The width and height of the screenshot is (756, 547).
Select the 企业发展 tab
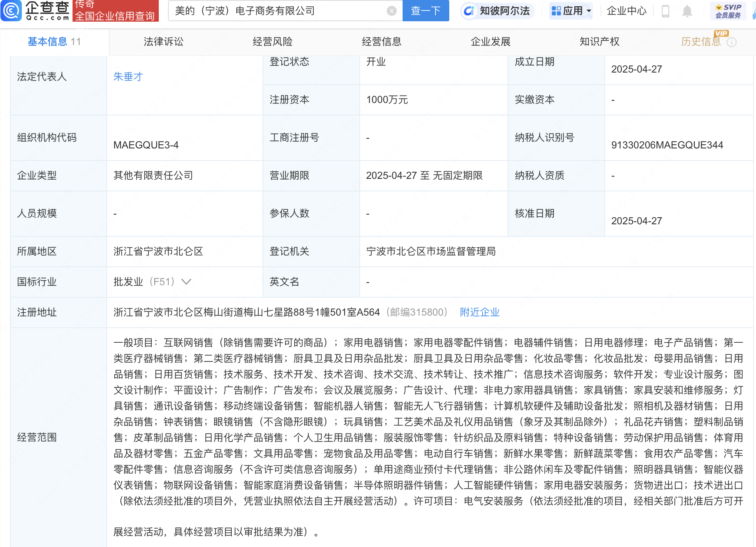491,42
